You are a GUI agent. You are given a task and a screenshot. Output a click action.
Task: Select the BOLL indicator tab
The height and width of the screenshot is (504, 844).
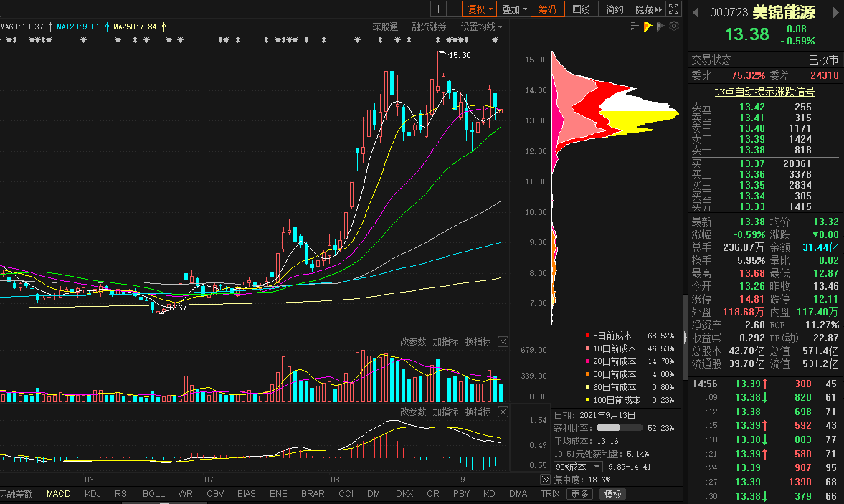153,494
